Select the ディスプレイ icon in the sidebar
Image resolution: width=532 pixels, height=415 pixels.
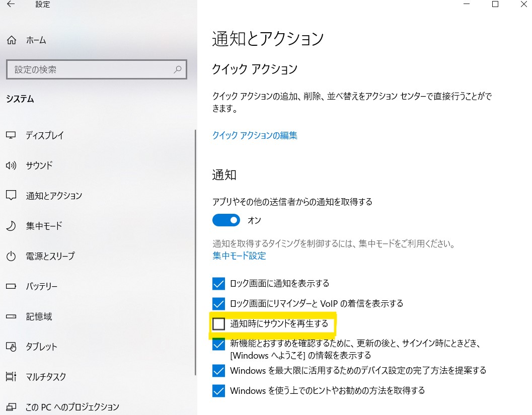tap(11, 135)
